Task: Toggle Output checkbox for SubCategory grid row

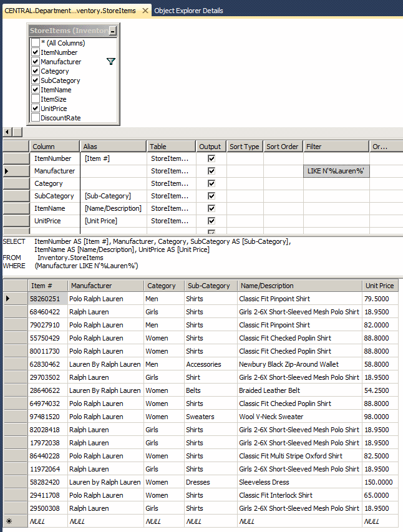Action: (211, 196)
